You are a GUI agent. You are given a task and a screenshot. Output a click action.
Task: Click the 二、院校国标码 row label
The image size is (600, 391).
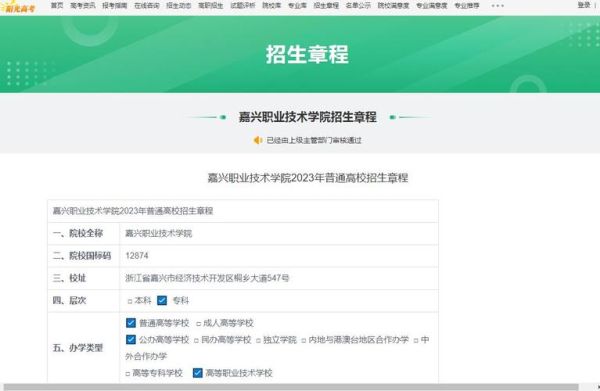click(82, 256)
